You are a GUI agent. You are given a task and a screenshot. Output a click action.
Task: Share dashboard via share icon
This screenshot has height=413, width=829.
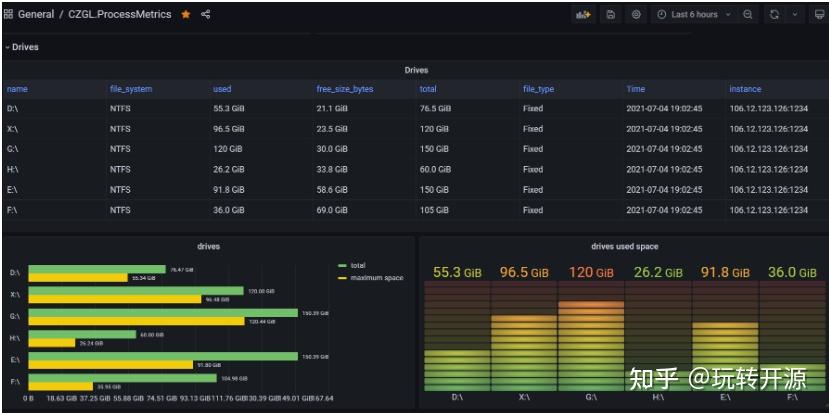click(206, 15)
